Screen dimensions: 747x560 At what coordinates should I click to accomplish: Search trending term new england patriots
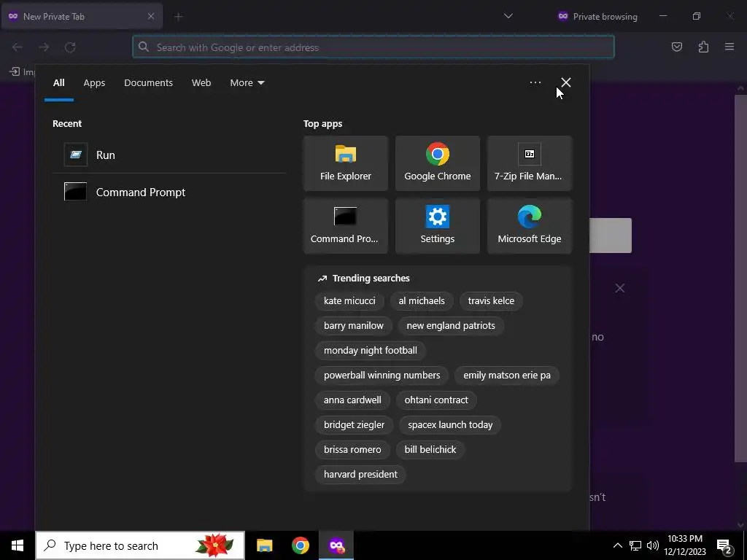pos(451,326)
